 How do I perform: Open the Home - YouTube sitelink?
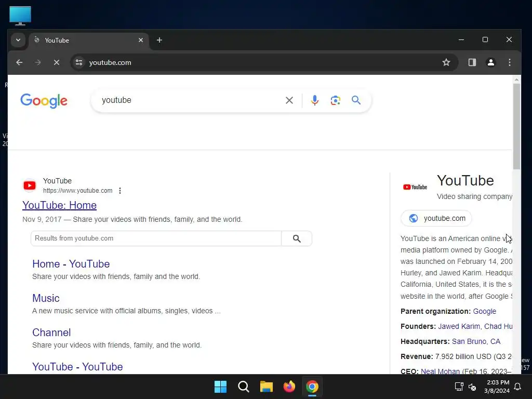coord(71,264)
